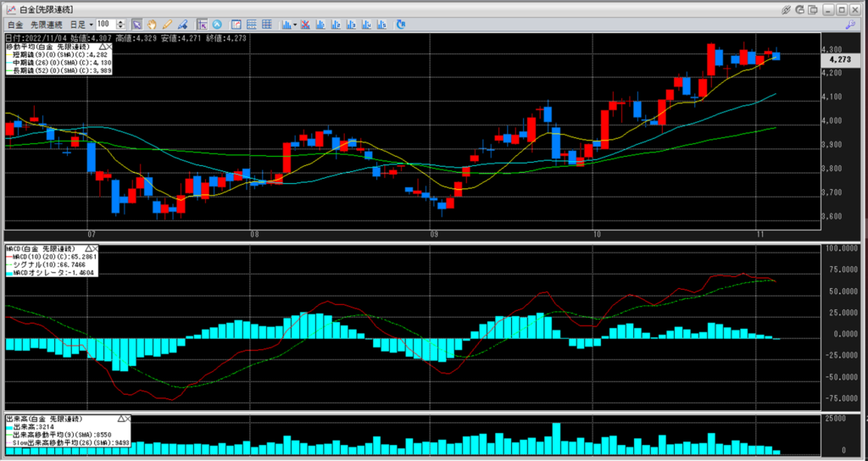The image size is (868, 461).
Task: Click the reload chart R icon
Action: 401,25
